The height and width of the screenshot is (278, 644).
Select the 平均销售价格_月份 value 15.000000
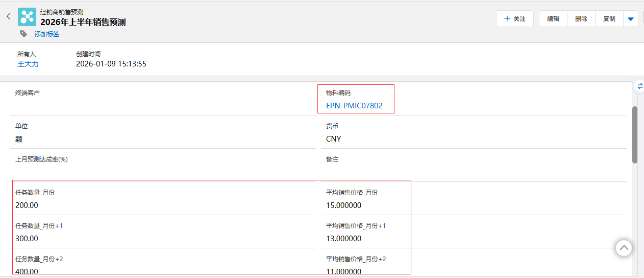[x=343, y=205]
